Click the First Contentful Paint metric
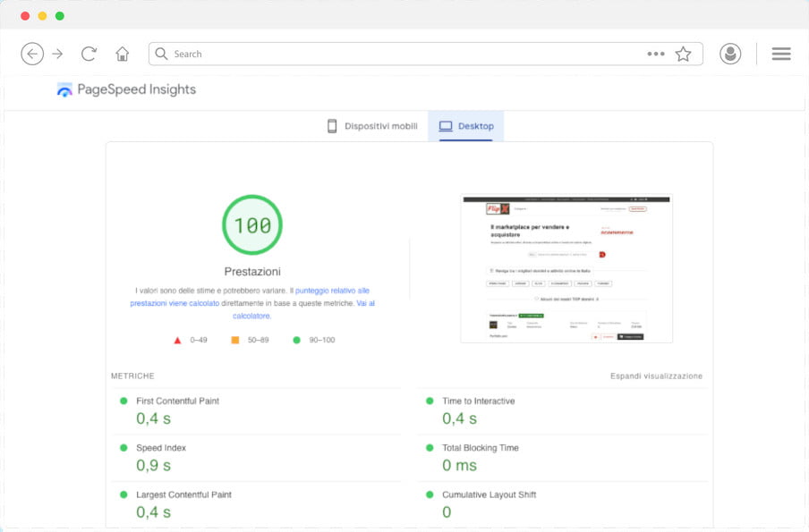Viewport: 809px width, 532px height. pyautogui.click(x=177, y=401)
